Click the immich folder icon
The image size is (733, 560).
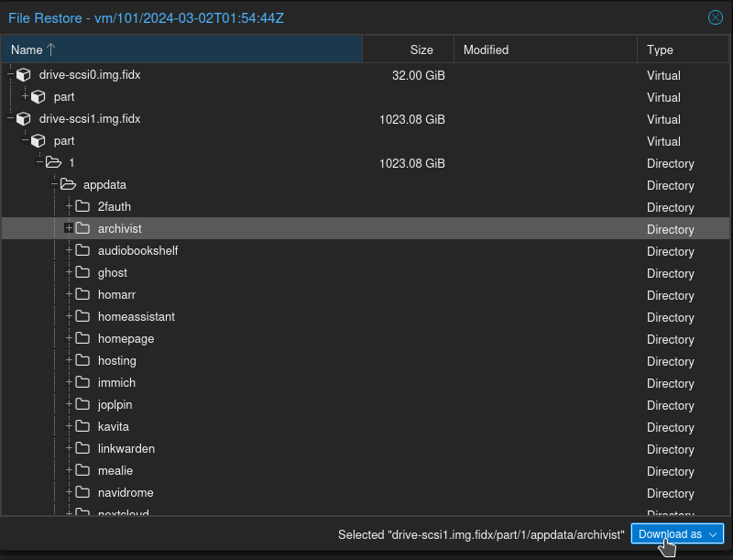click(82, 382)
